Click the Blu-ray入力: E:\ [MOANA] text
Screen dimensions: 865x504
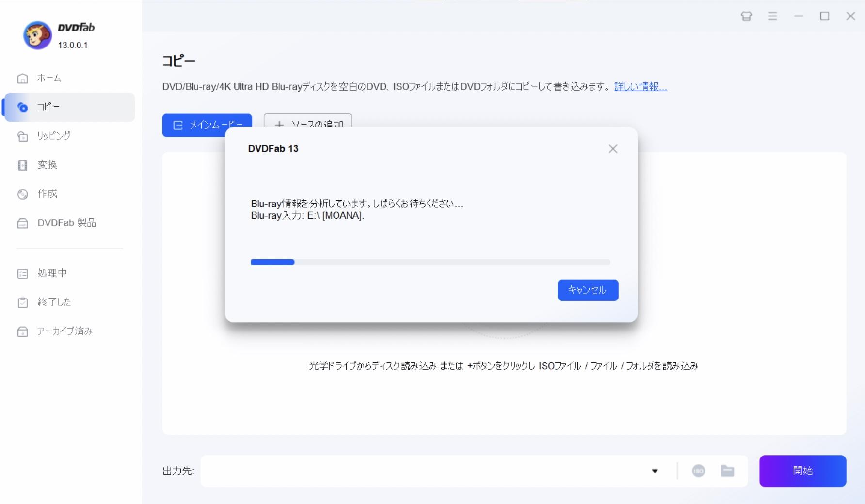(x=307, y=215)
